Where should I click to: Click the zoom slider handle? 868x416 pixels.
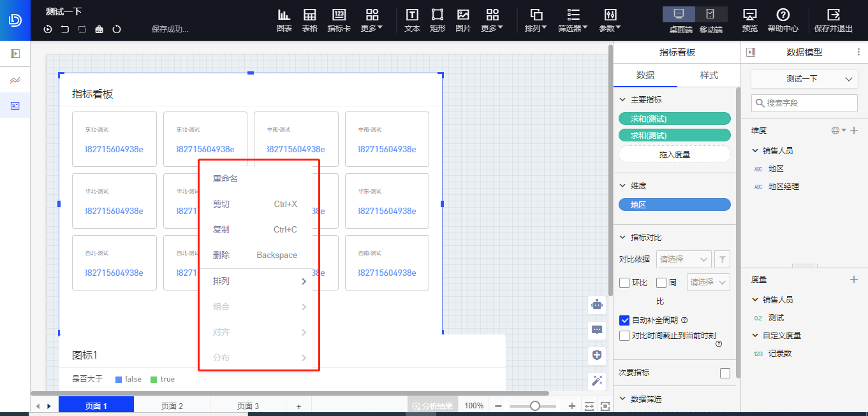[535, 406]
